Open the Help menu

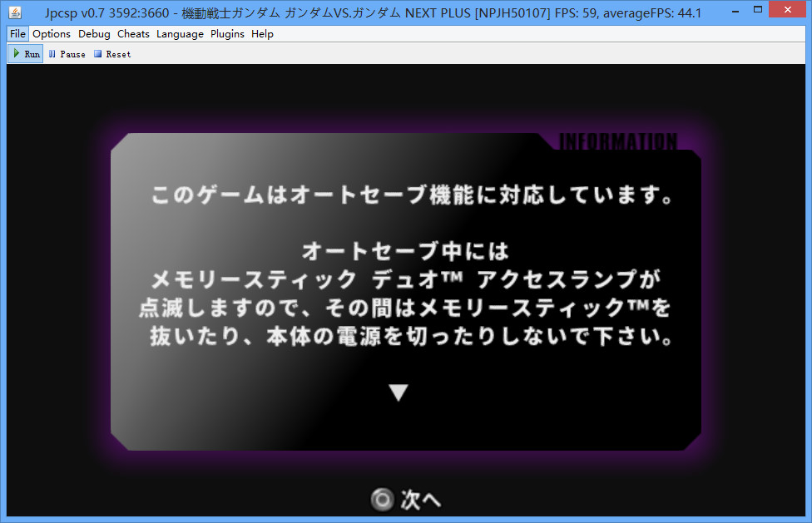click(x=262, y=34)
